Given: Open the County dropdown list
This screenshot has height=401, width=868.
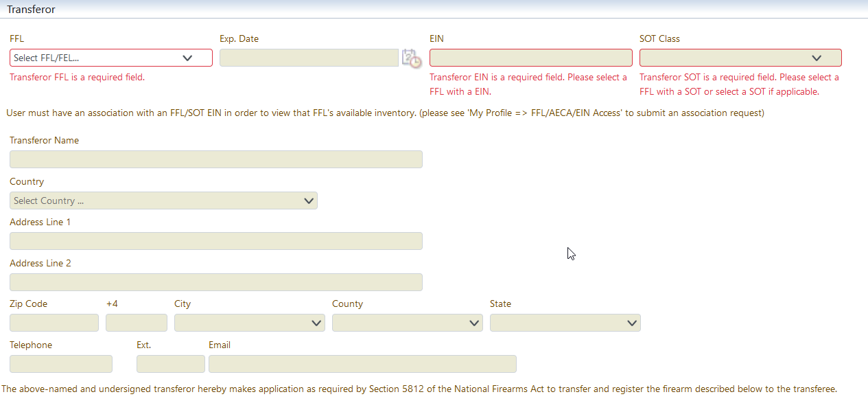Looking at the screenshot, I should [408, 323].
